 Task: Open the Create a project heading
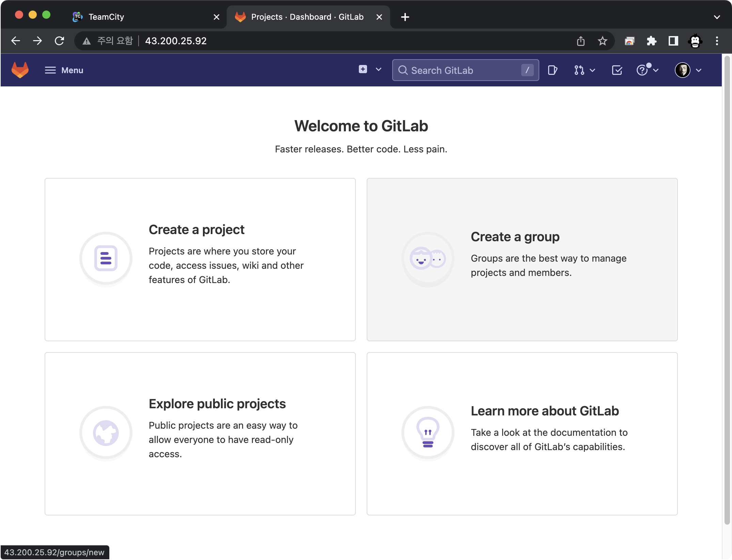coord(196,230)
